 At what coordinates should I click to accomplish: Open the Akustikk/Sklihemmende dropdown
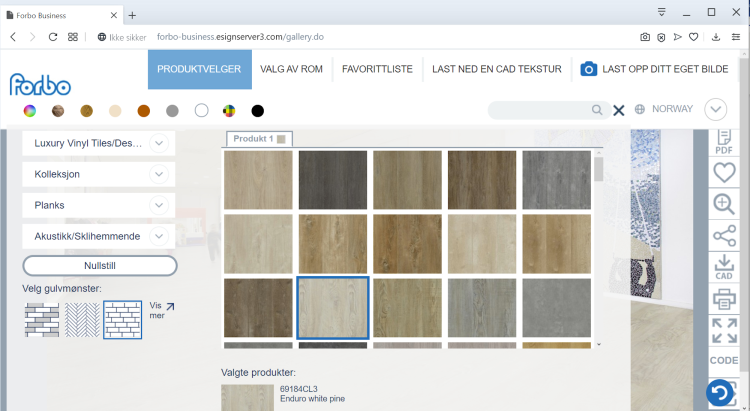coord(159,236)
